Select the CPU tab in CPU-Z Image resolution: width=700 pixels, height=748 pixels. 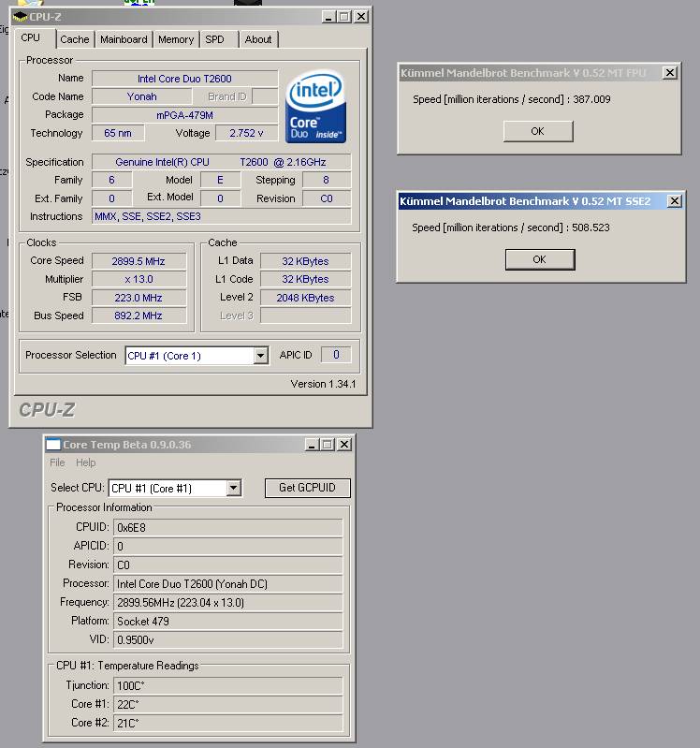point(31,37)
